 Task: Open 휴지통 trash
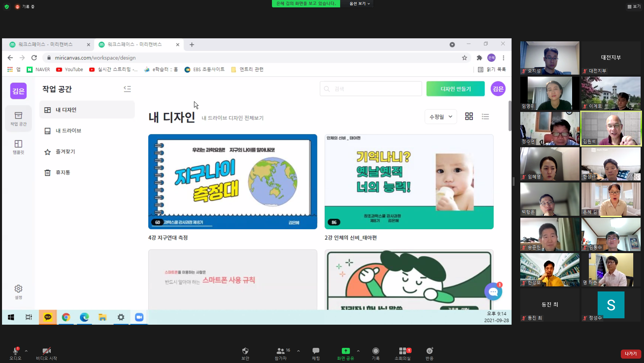click(87, 172)
